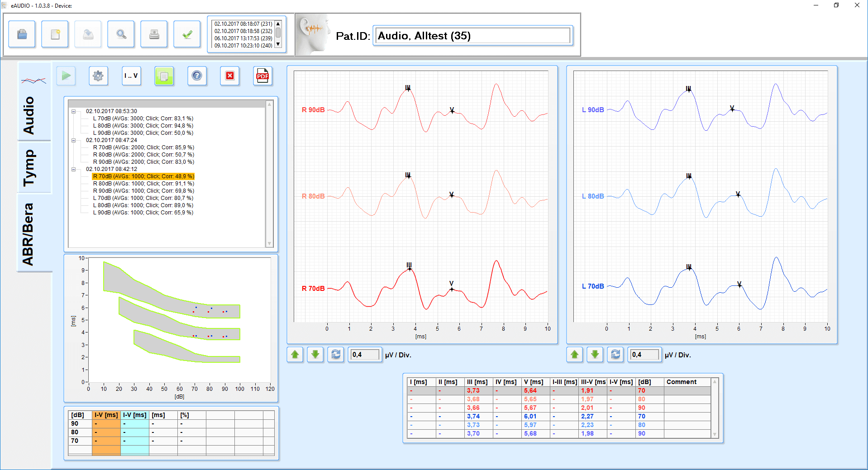This screenshot has width=868, height=470.
Task: Open the measurement settings
Action: pos(98,76)
